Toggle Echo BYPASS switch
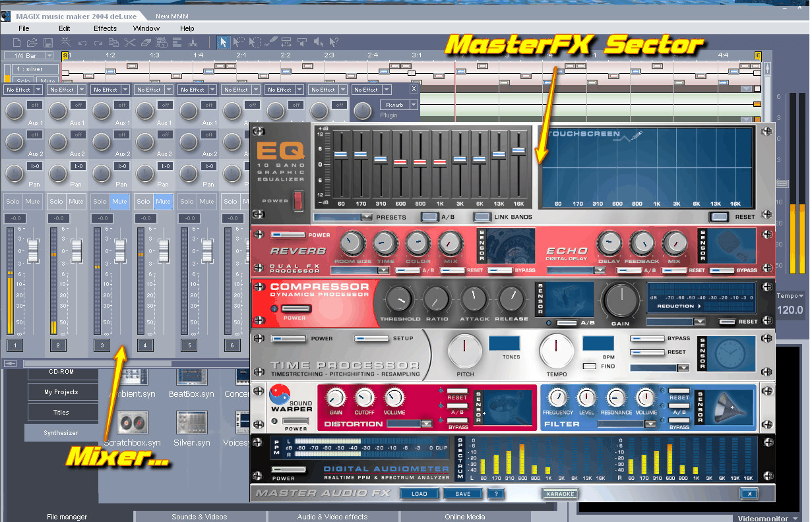 pyautogui.click(x=723, y=270)
